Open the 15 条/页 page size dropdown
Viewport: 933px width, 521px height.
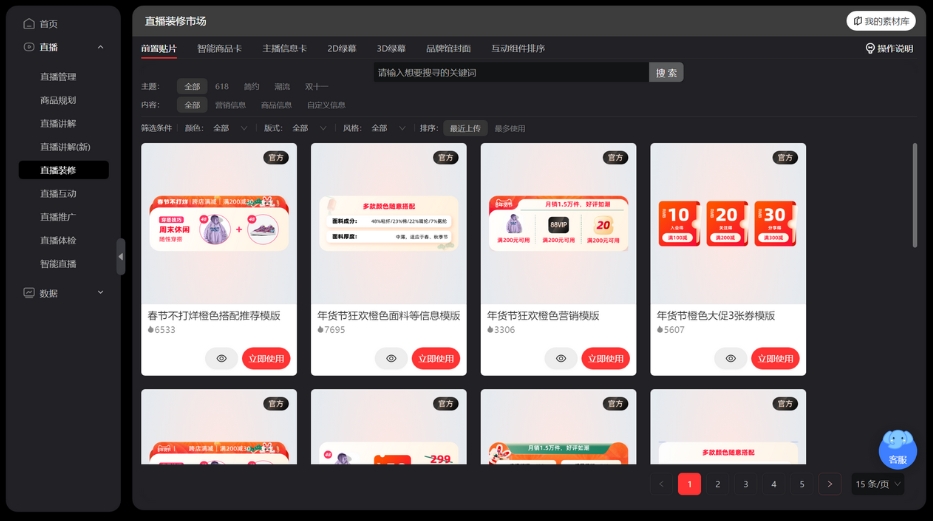coord(878,484)
